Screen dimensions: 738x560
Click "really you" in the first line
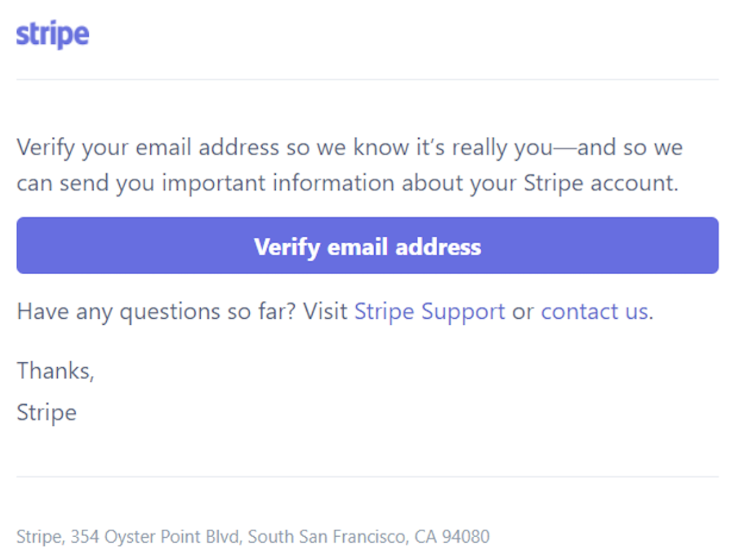502,148
